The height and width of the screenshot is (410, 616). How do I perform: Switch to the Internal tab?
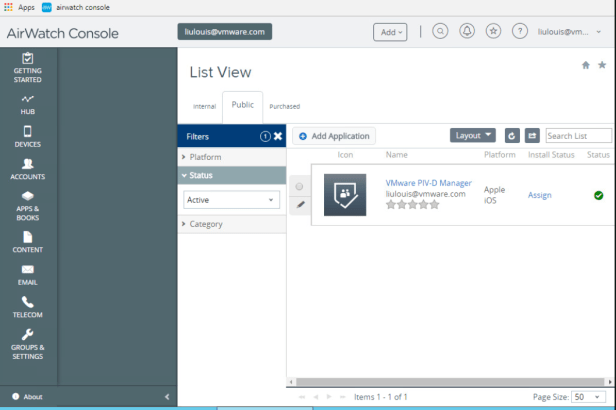tap(204, 106)
